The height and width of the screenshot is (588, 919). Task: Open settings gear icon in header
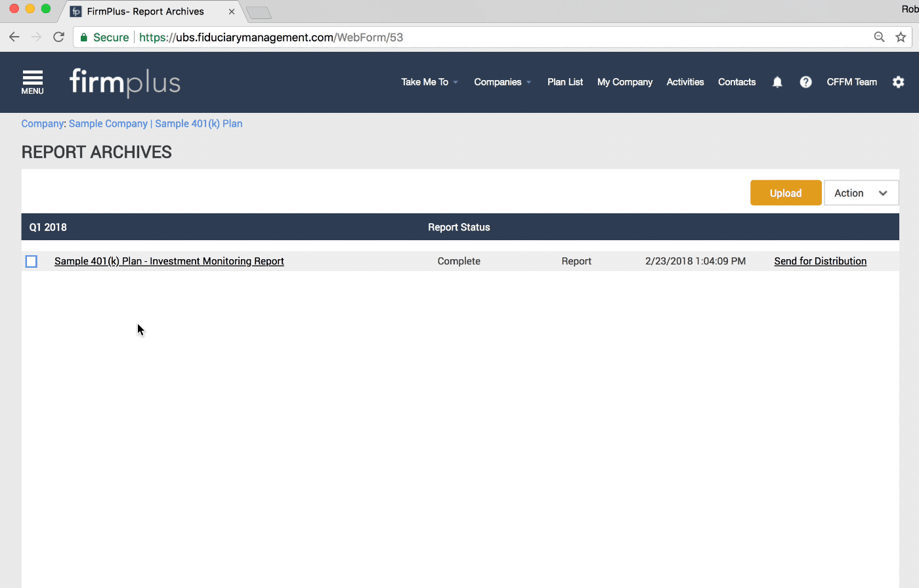898,82
